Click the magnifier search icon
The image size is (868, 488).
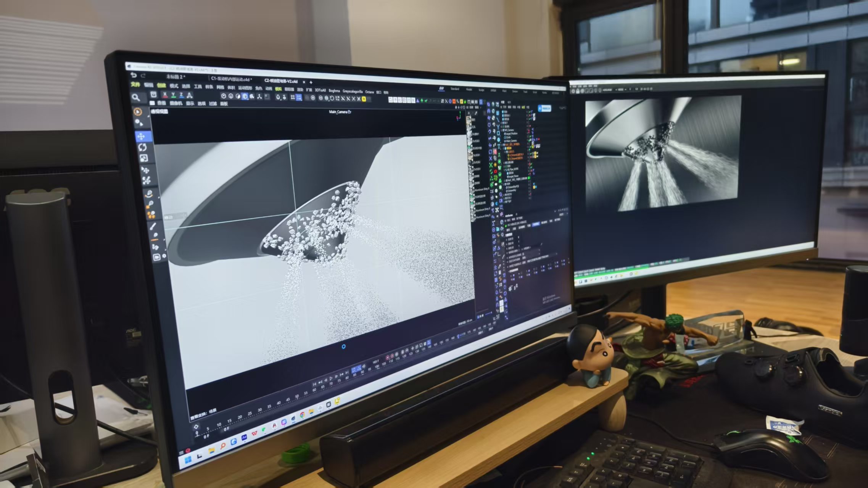coord(135,98)
